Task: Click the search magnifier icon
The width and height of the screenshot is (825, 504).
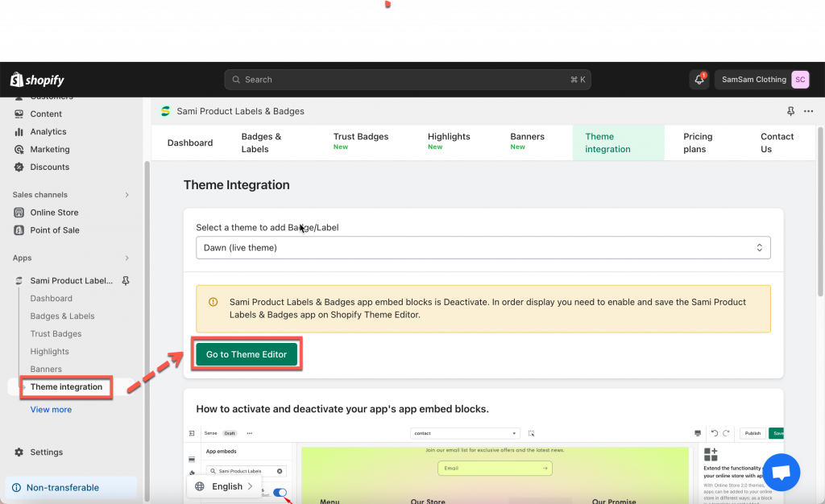Action: 236,80
